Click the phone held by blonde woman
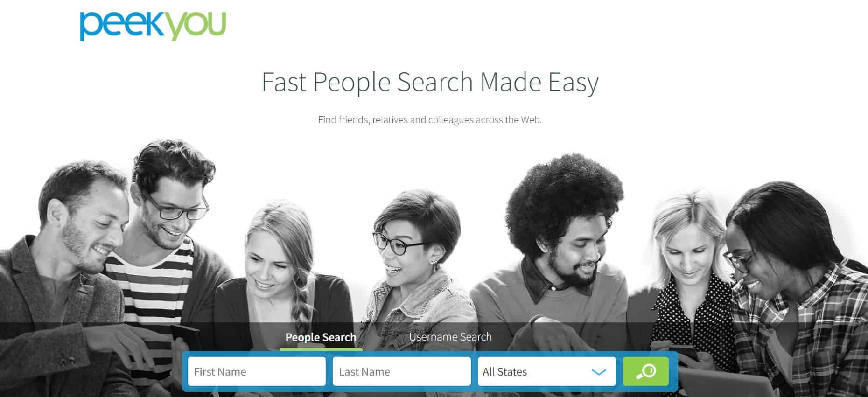 [683, 355]
